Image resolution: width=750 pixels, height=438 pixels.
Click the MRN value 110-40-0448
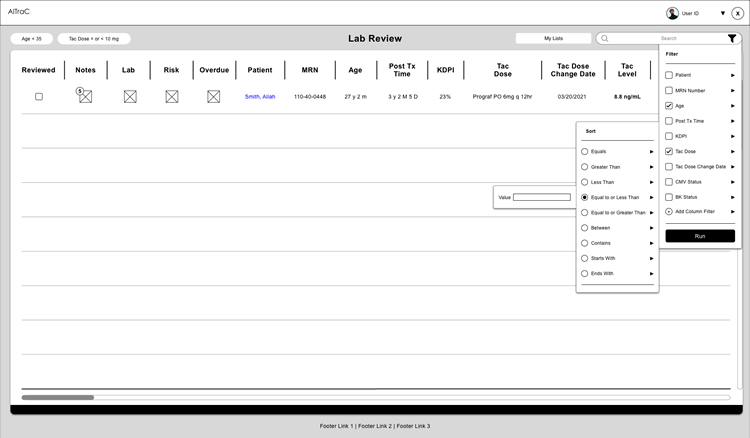[309, 97]
